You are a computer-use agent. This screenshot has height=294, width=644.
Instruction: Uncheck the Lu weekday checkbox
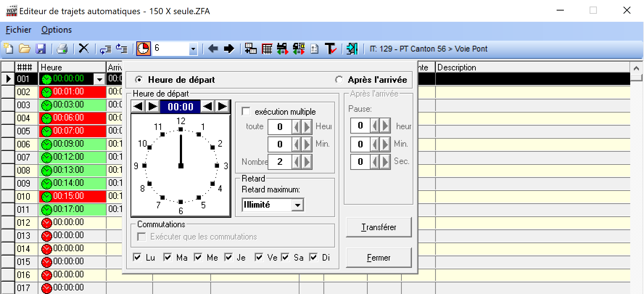pos(137,257)
